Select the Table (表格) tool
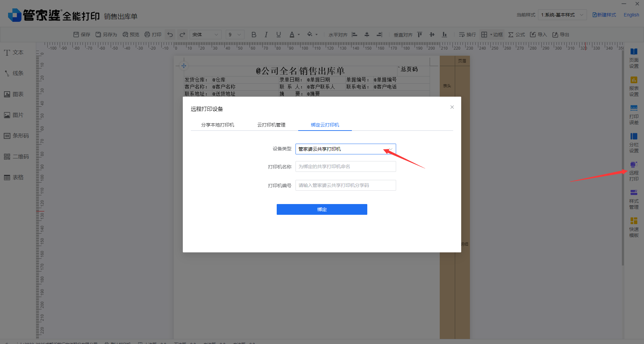 point(14,178)
